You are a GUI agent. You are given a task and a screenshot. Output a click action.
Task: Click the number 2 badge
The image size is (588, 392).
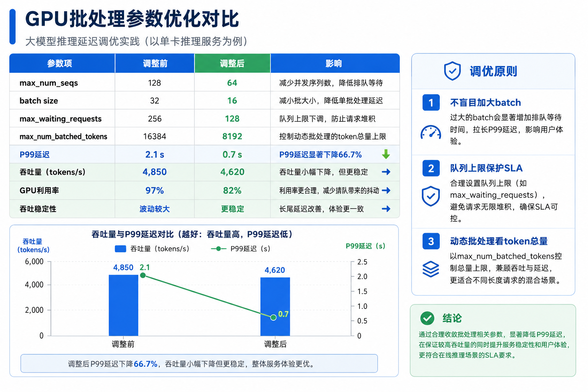(x=431, y=168)
